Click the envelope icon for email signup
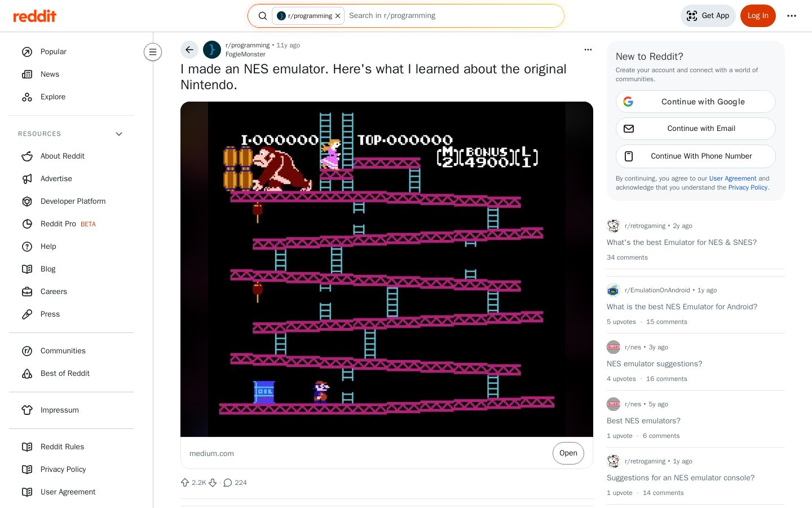812x508 pixels. [629, 129]
